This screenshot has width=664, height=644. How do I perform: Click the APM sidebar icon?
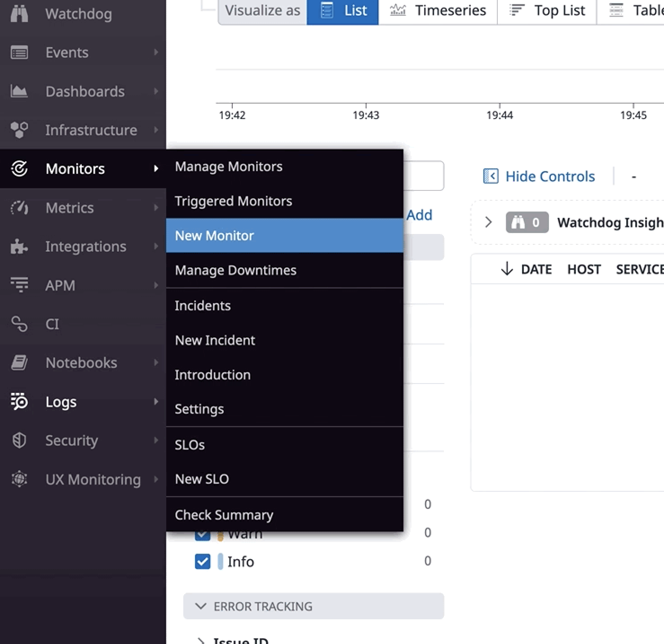click(19, 285)
